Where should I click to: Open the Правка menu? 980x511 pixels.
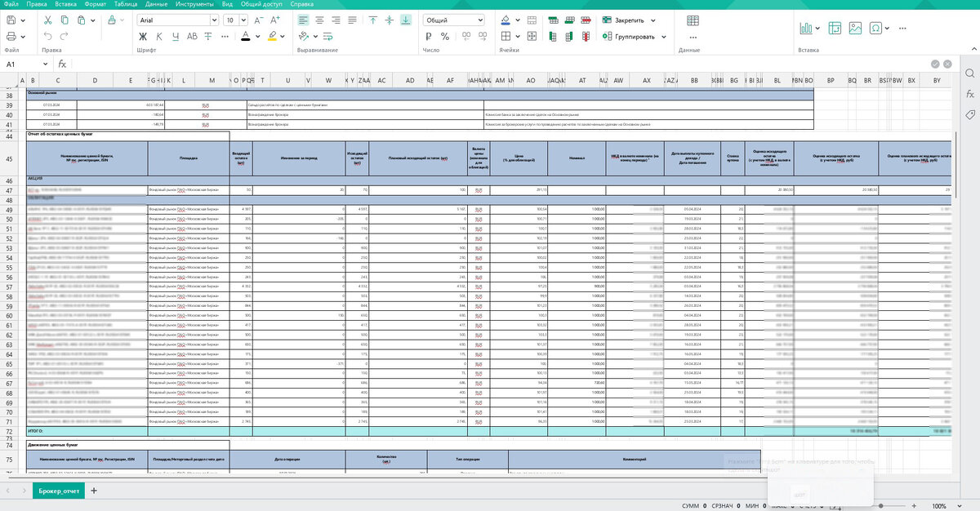coord(37,4)
